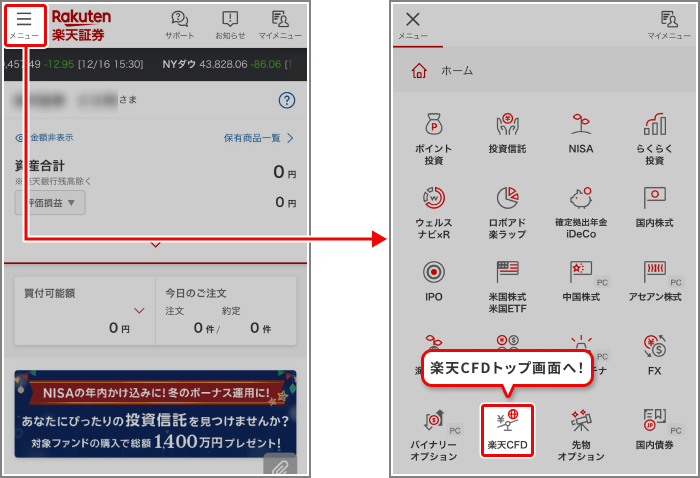The width and height of the screenshot is (700, 478).
Task: Click the paperclip floating button
Action: click(x=280, y=466)
